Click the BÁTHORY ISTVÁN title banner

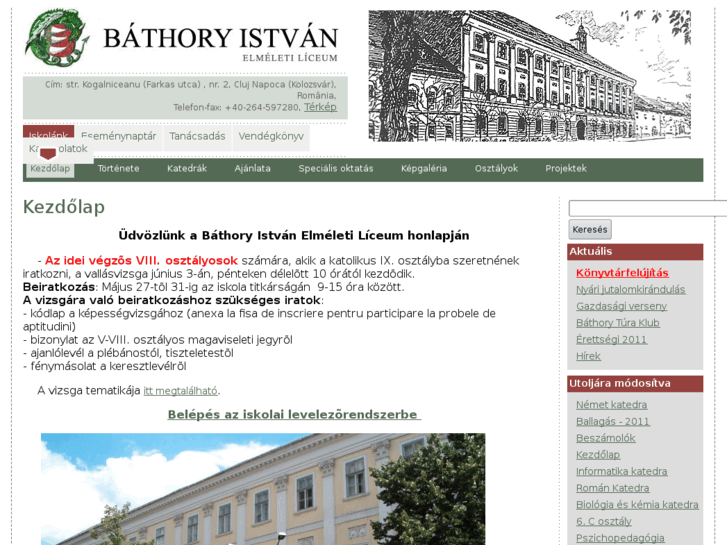pos(221,43)
